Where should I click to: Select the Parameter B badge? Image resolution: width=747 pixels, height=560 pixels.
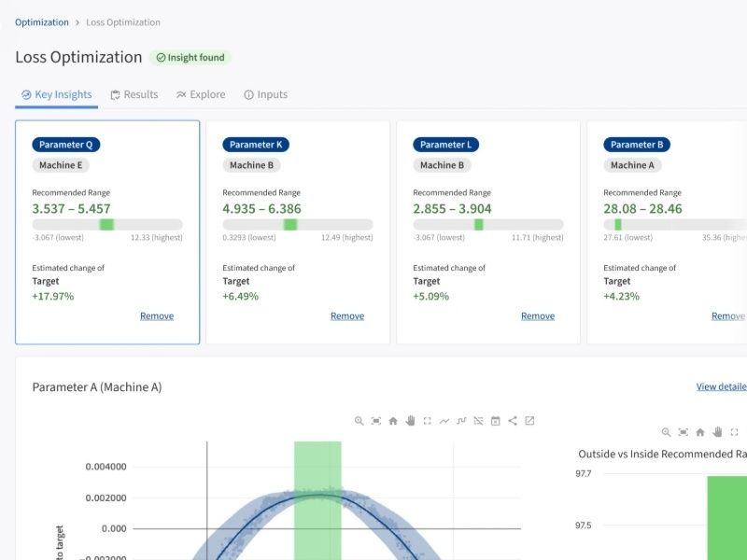pyautogui.click(x=637, y=145)
